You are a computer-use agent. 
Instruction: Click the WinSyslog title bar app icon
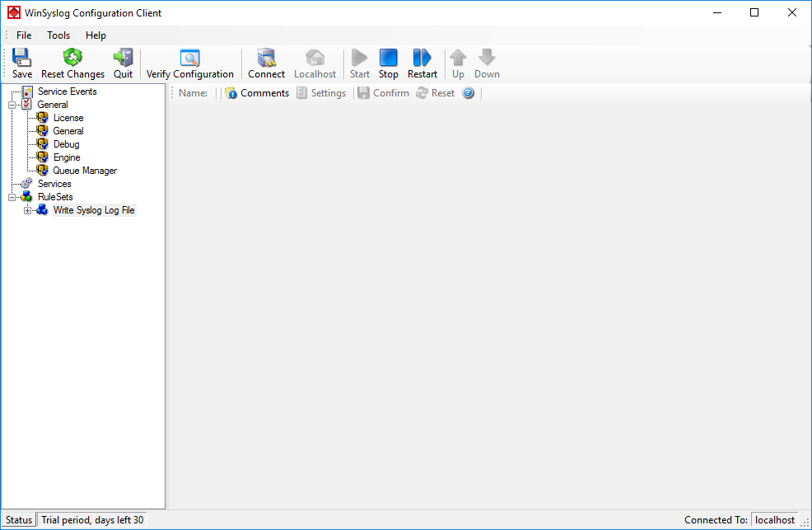13,12
